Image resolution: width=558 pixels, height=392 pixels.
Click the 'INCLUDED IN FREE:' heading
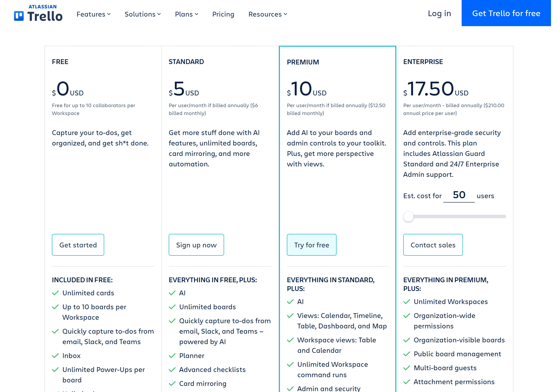tap(82, 280)
